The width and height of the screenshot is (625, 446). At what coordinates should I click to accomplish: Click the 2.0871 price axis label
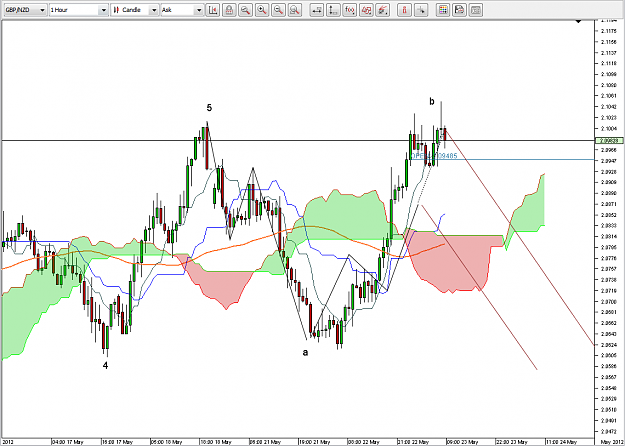609,204
